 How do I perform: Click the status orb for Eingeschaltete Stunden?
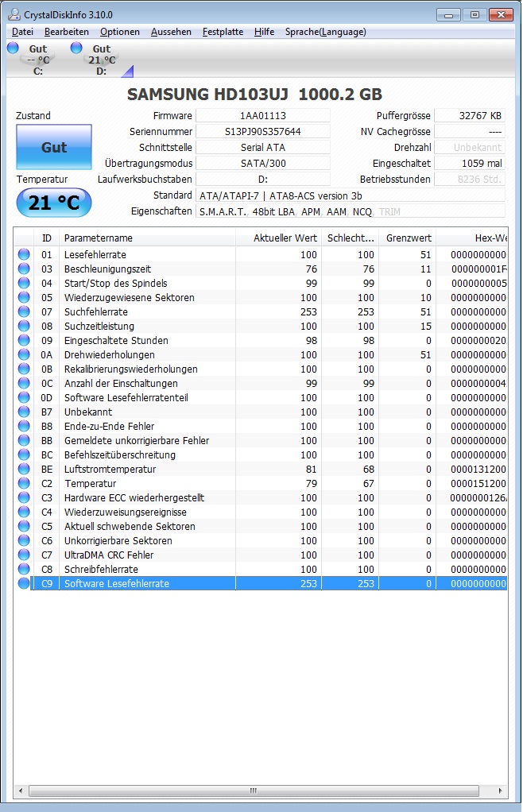[x=24, y=340]
